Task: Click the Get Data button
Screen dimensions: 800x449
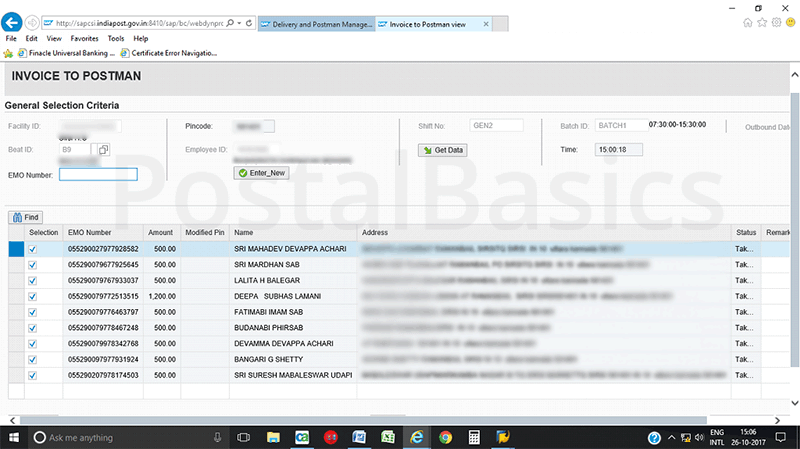Action: pyautogui.click(x=442, y=150)
